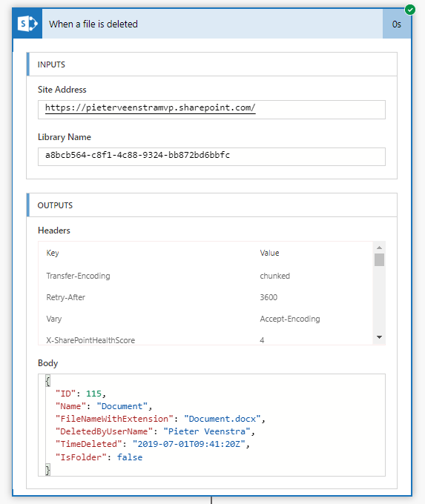Click the TimeDeleted timestamp value

tap(189, 444)
